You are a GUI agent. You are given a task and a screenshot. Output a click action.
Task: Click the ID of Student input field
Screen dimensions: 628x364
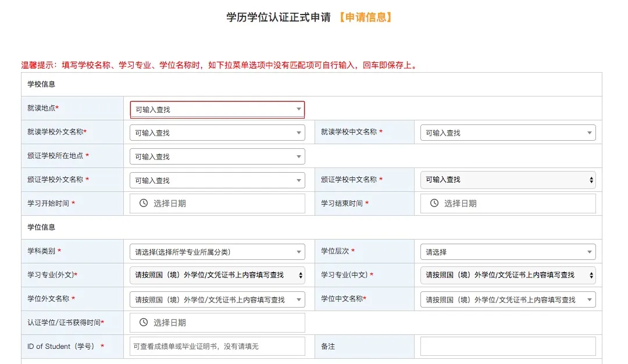point(217,347)
